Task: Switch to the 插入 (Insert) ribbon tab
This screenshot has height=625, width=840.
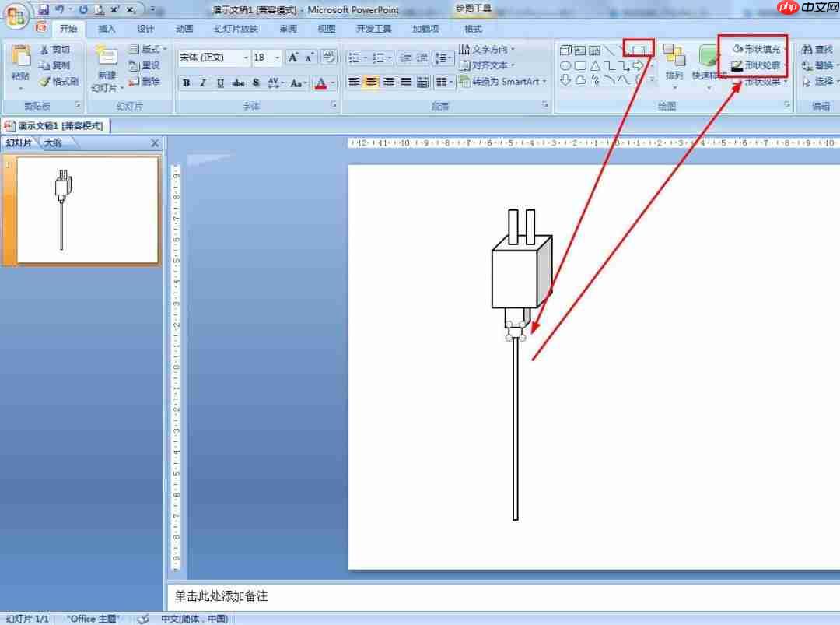Action: pos(107,29)
